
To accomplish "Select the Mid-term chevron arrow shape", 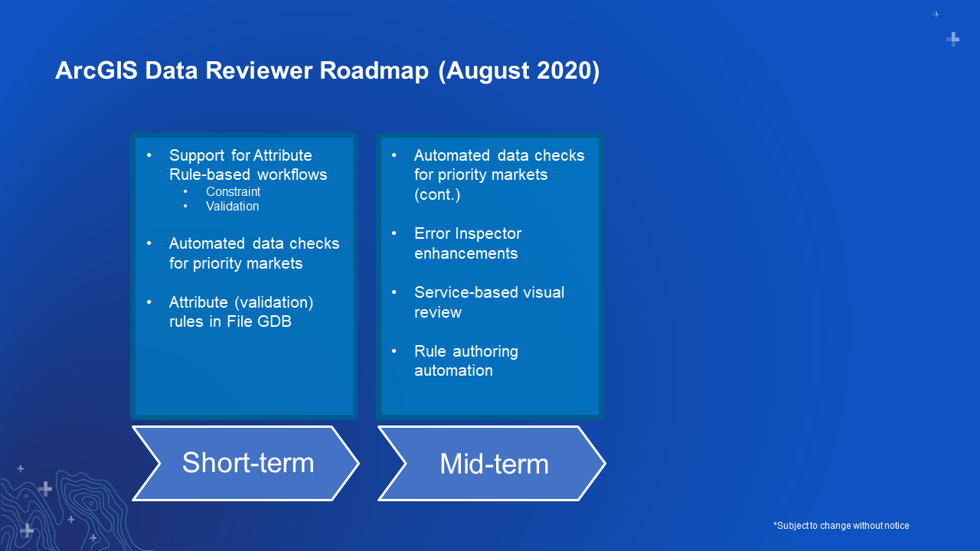I will 492,464.
